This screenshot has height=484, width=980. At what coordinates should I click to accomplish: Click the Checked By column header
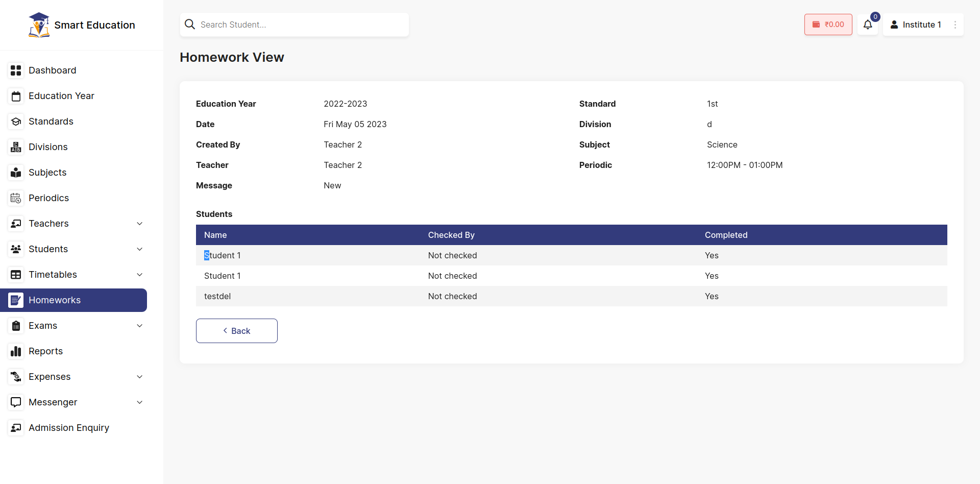click(451, 235)
